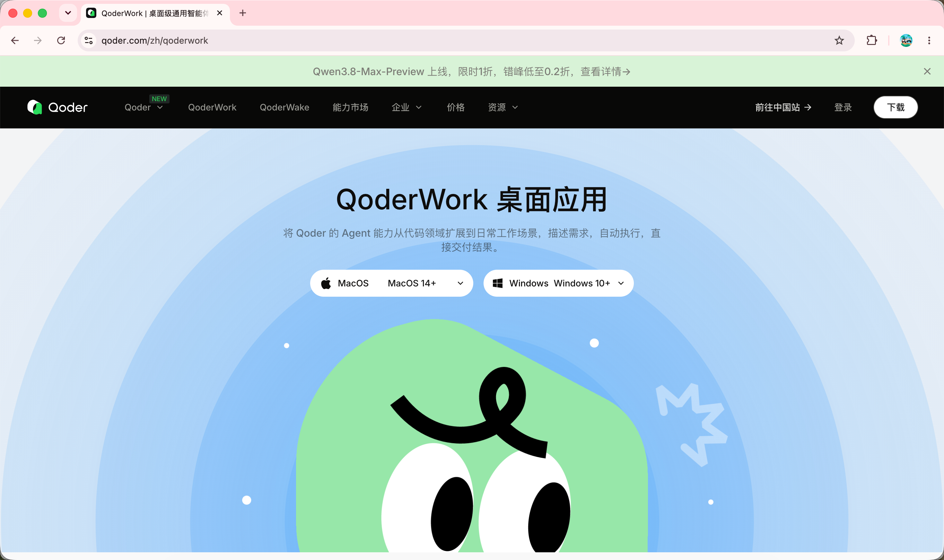Go forward in browser history
Screen dimensions: 944x560
[38, 40]
